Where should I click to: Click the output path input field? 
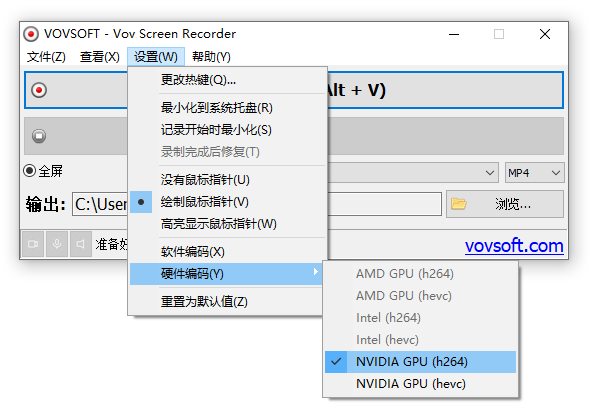(x=257, y=204)
